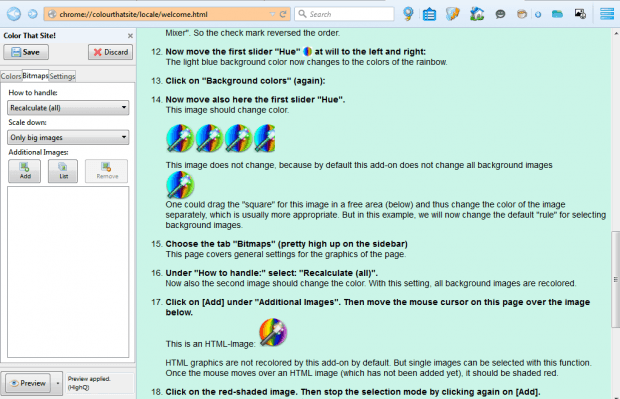Click the shield with orange arrow icon

(453, 14)
